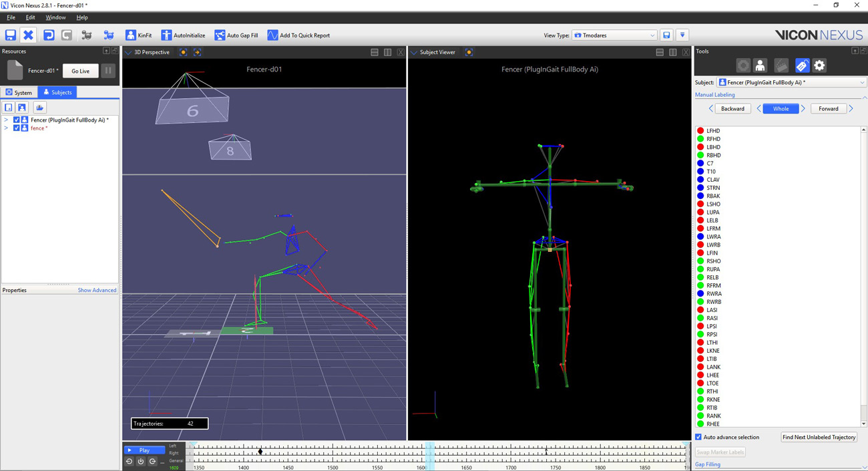This screenshot has height=471, width=868.
Task: Disable Auto advance selection checkbox
Action: (x=698, y=438)
